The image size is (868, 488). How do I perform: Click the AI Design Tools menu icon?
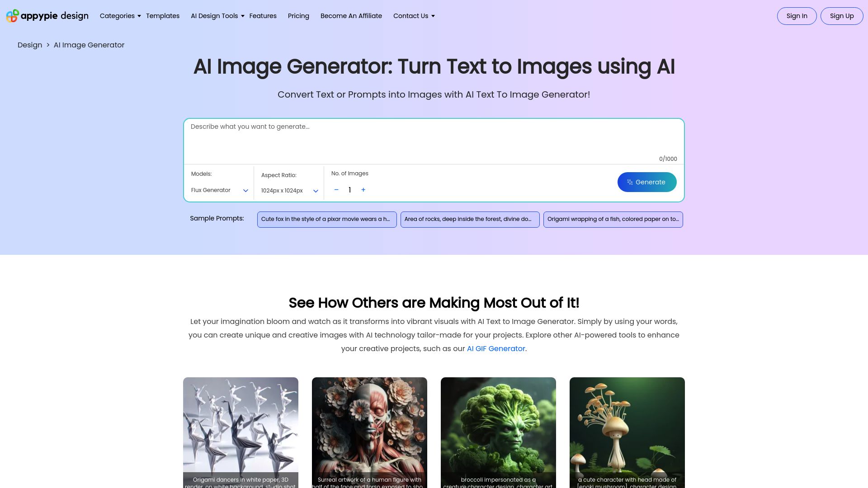click(242, 16)
